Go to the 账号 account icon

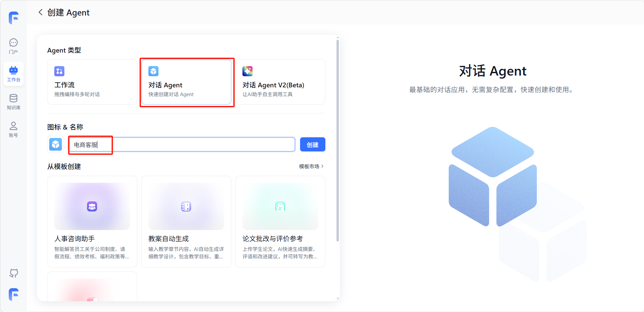(13, 129)
